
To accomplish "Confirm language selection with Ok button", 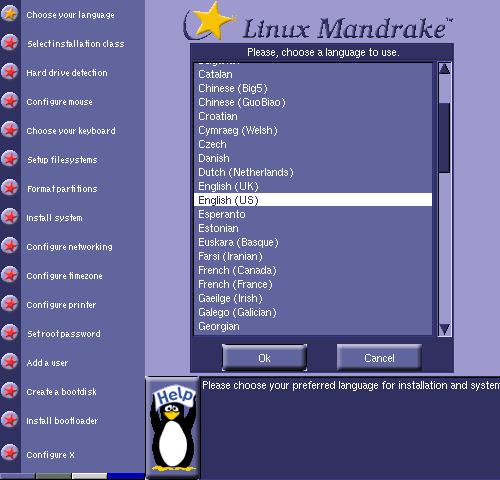I will point(264,358).
